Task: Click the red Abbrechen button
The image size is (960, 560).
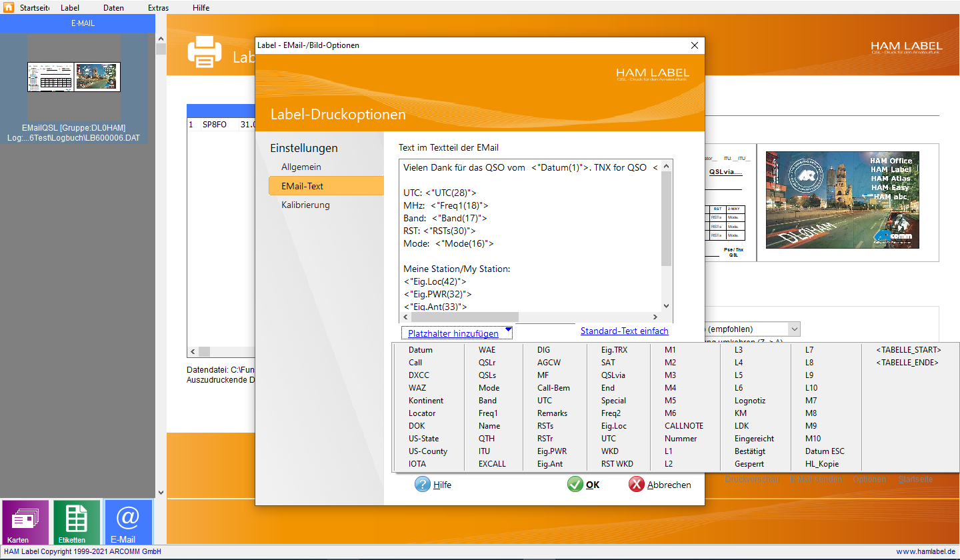Action: pyautogui.click(x=660, y=485)
